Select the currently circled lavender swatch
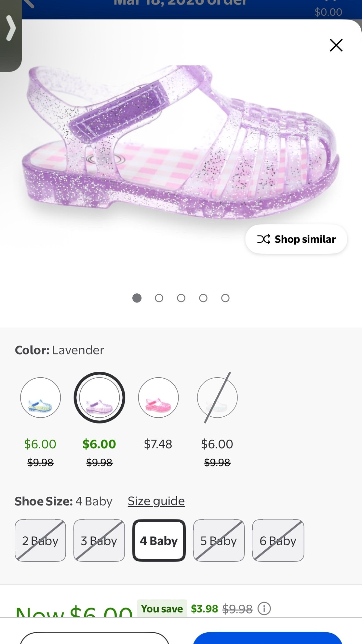Screen dimensions: 362x644 99,397
